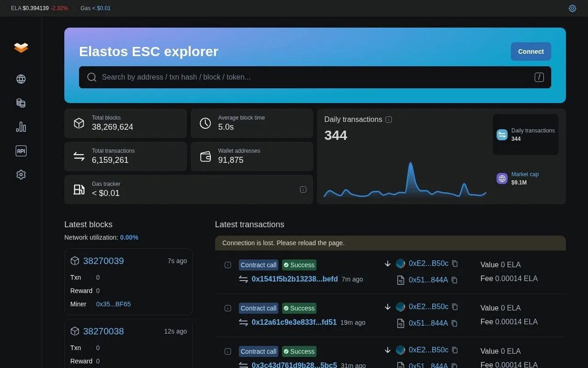This screenshot has height=368, width=588.
Task: Click the Success badge on 19m ago transaction
Action: [x=299, y=308]
